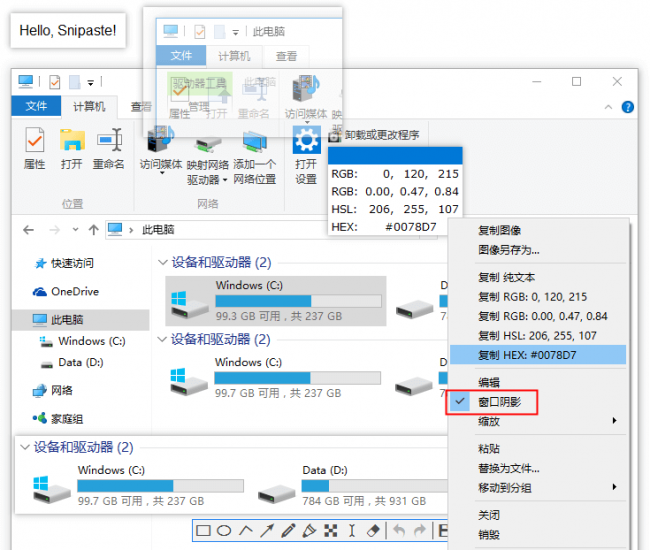Open the 移动到分组 submenu
The width and height of the screenshot is (650, 550).
538,487
